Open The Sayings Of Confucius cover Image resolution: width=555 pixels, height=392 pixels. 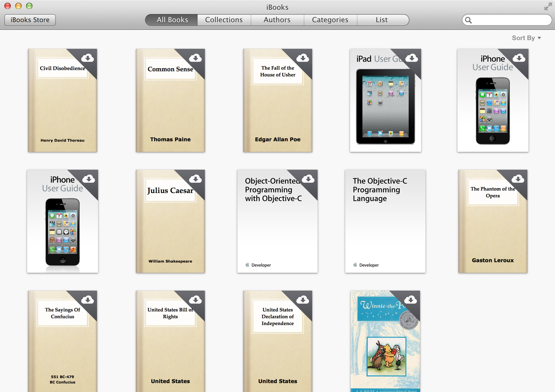pyautogui.click(x=63, y=341)
